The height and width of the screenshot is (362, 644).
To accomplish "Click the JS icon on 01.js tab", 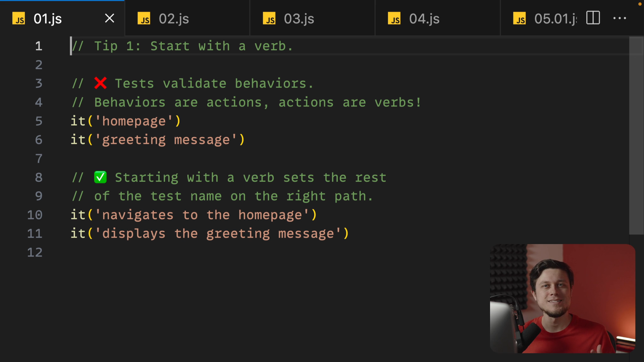I will point(19,19).
